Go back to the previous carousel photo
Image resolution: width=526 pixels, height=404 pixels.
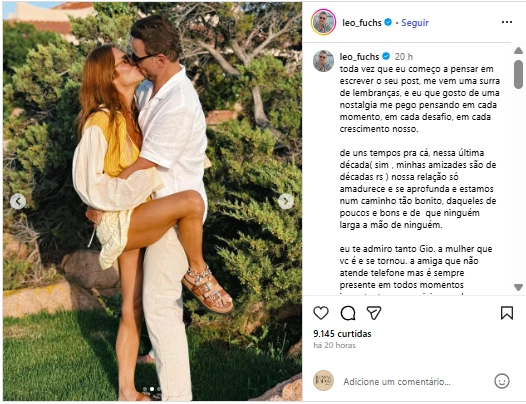18,201
